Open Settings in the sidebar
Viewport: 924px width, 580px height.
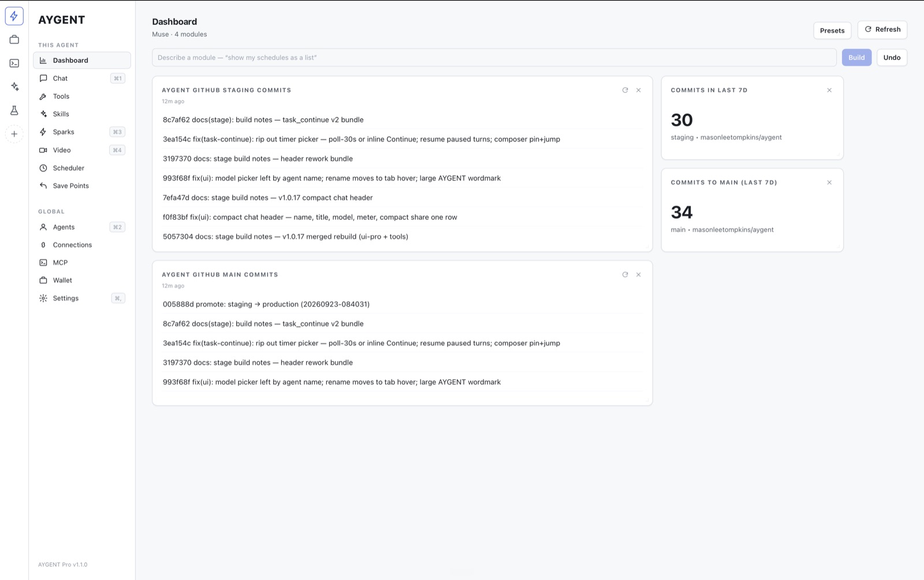(82, 298)
